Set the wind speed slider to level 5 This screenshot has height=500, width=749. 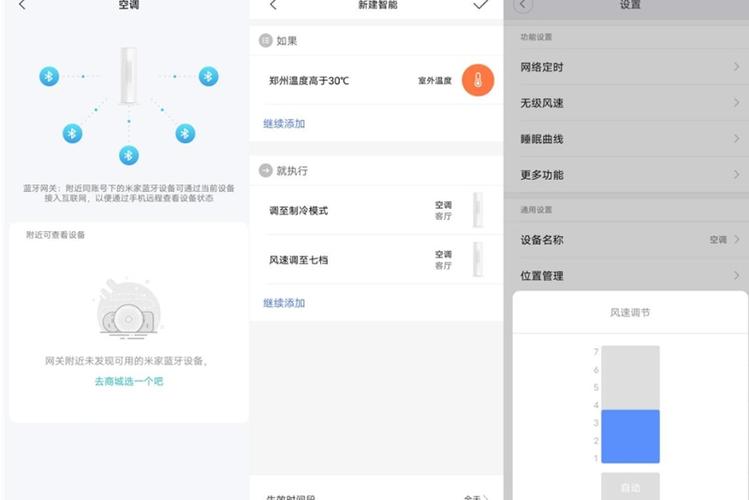[630, 387]
